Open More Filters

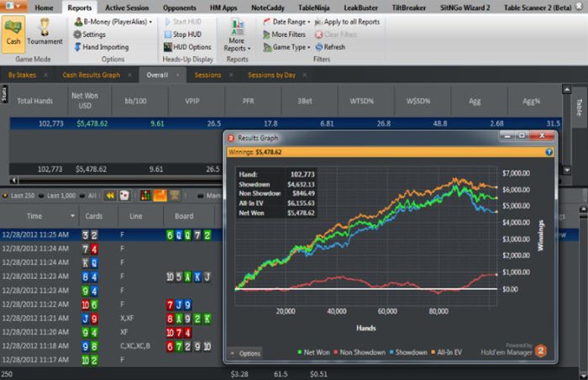tap(284, 34)
